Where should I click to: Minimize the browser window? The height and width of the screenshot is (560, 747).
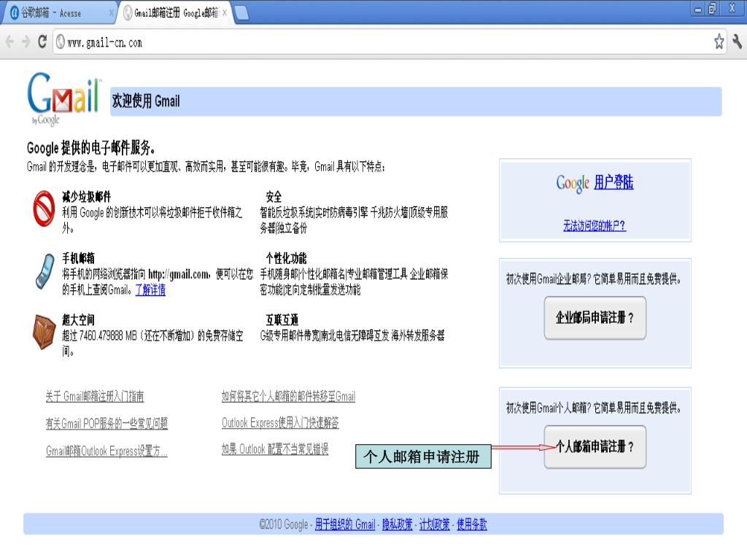click(x=698, y=9)
